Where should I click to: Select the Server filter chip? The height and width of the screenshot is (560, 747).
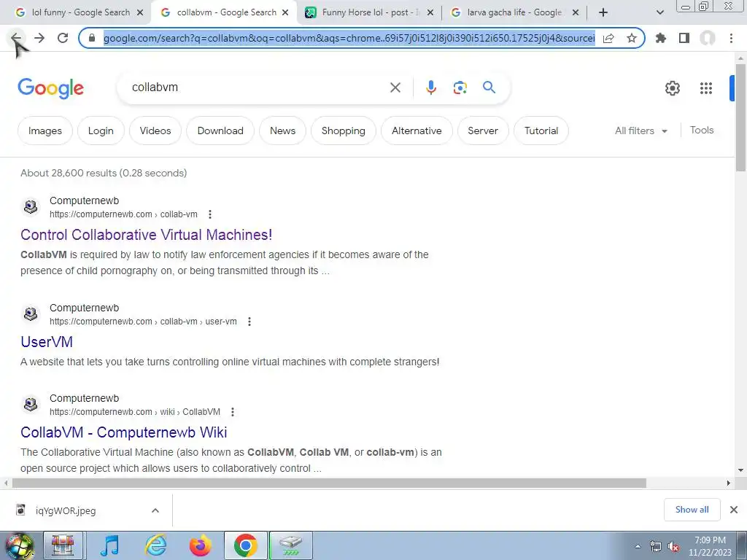pos(483,131)
